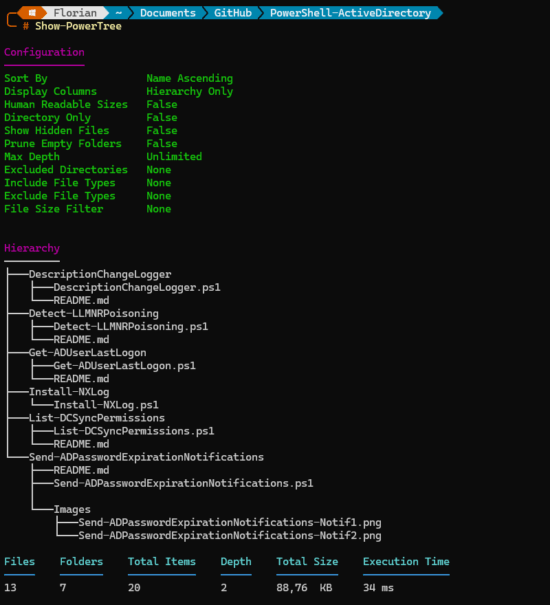Click False value next to Directory Only
This screenshot has height=605, width=550.
(x=162, y=118)
